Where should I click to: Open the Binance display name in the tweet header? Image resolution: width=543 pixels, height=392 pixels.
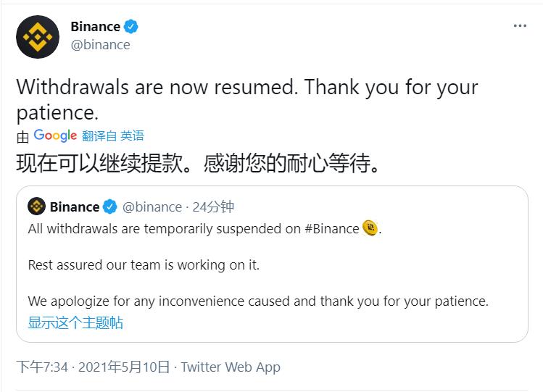point(95,27)
